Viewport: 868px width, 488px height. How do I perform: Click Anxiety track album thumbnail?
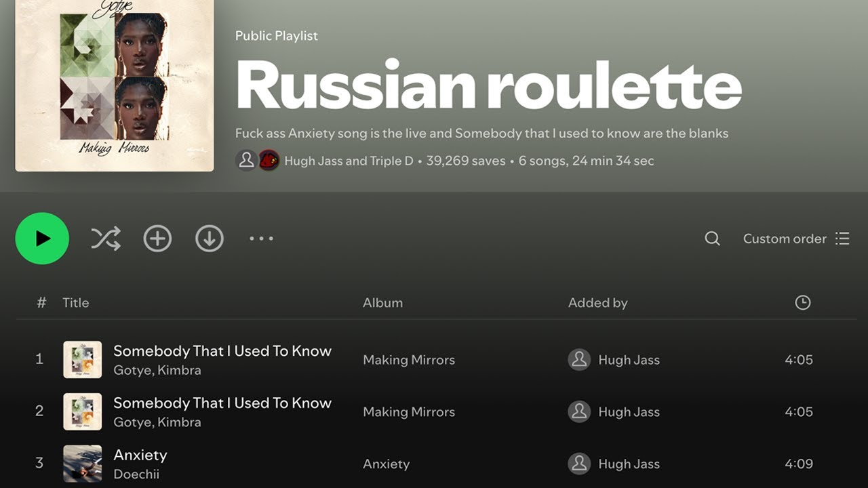pyautogui.click(x=83, y=464)
